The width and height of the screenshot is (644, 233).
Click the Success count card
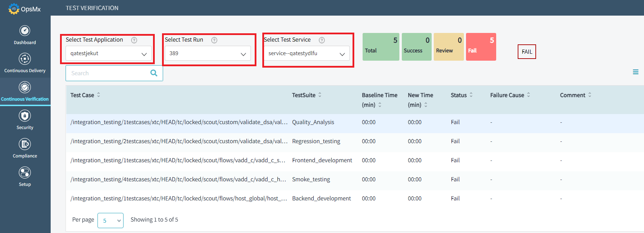[x=417, y=47]
